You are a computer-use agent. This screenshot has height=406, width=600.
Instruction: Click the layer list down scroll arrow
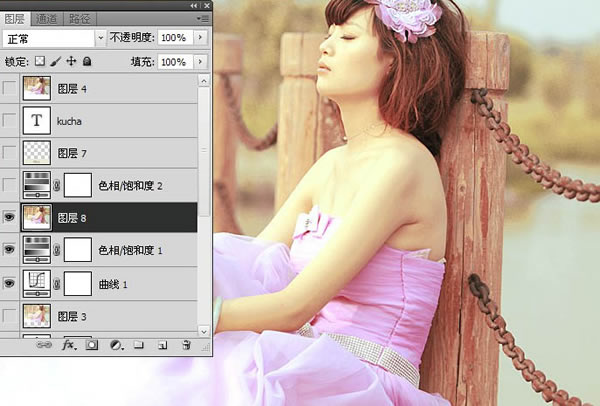tap(204, 331)
